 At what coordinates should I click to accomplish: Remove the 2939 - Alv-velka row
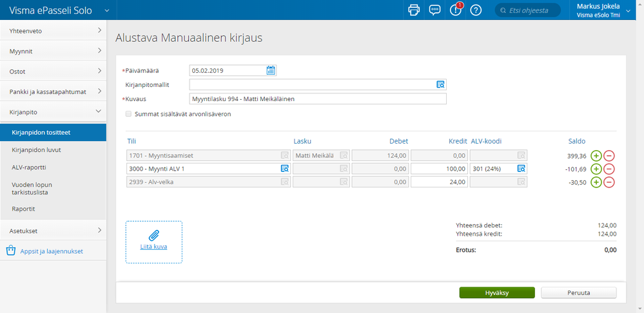(609, 182)
